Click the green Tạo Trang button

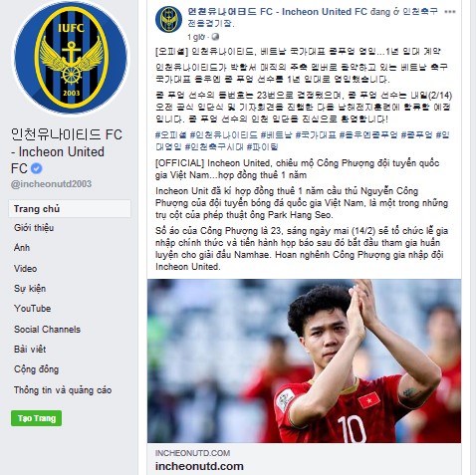pos(36,418)
